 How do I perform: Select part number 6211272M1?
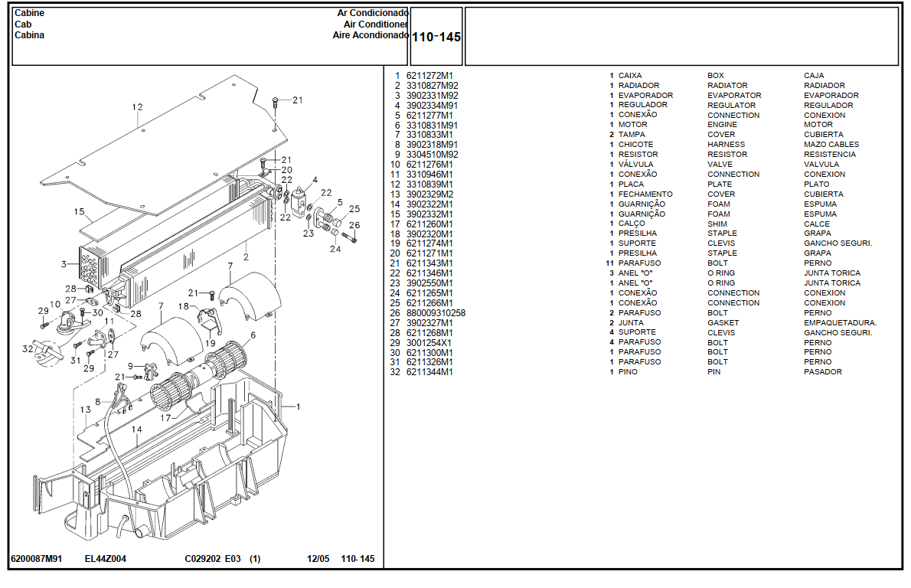(x=429, y=76)
